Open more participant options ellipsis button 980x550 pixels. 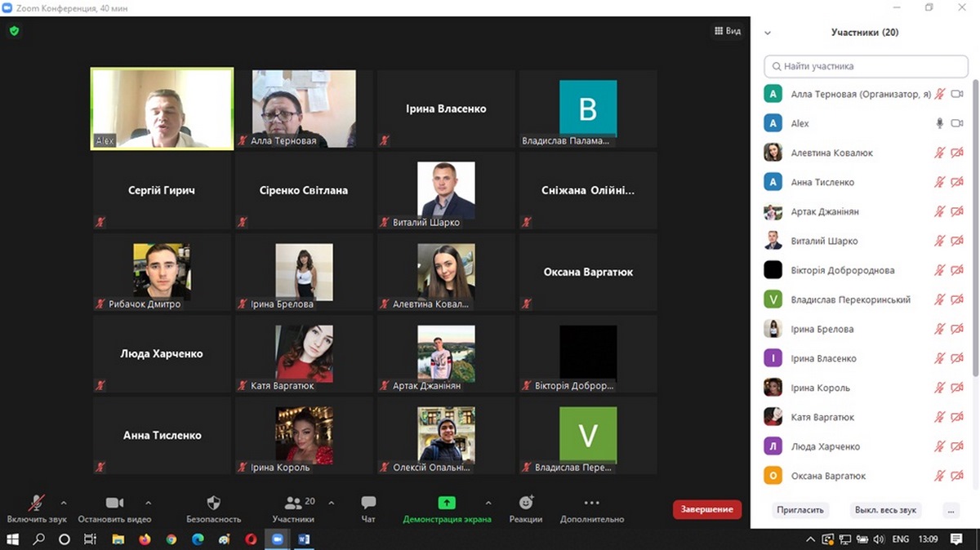(x=950, y=510)
